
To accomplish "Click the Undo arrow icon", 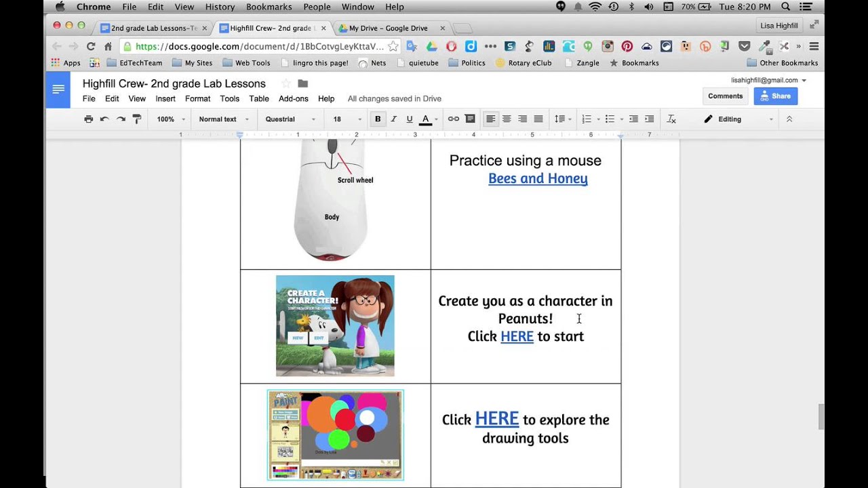I will tap(104, 119).
